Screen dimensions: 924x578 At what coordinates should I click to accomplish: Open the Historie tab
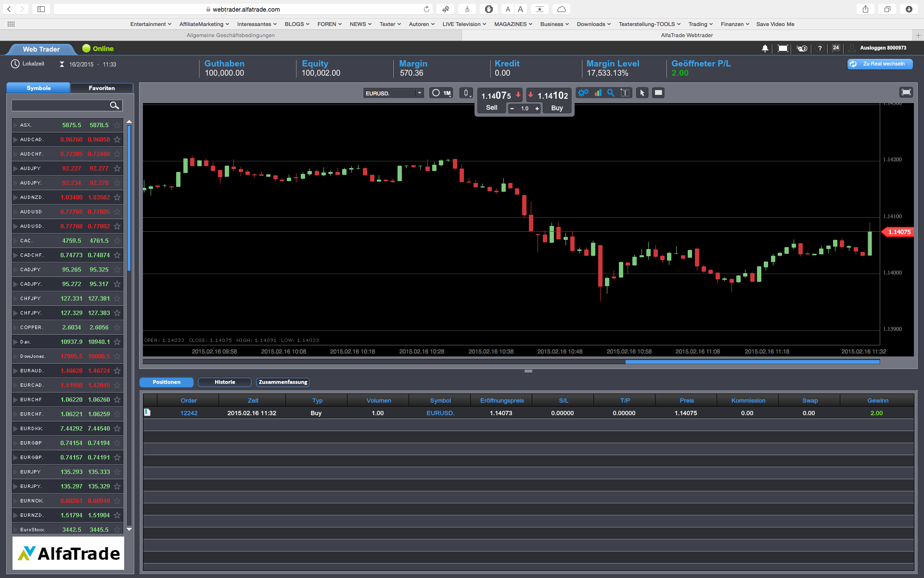coord(225,382)
